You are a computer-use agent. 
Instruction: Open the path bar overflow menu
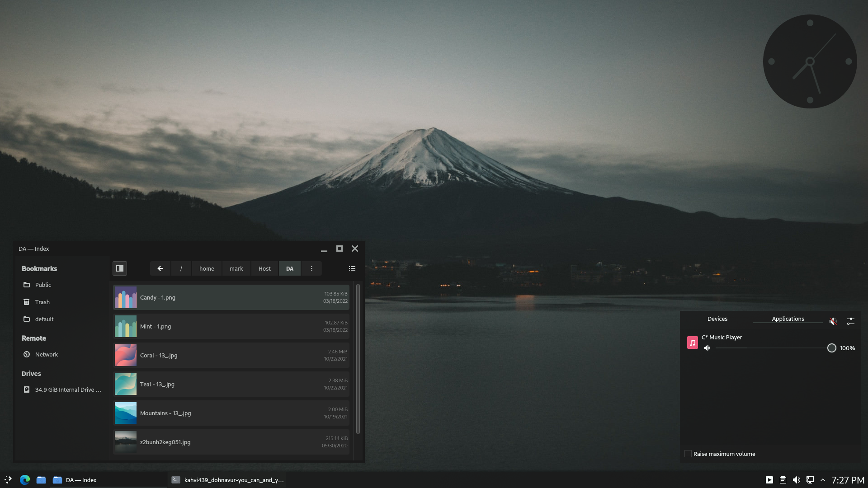point(311,268)
